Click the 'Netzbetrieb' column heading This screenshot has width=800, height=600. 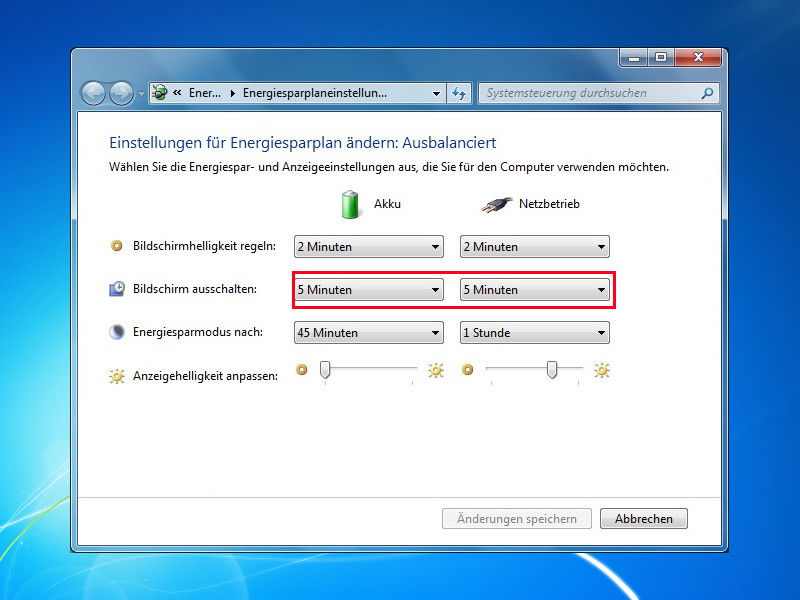coord(549,204)
